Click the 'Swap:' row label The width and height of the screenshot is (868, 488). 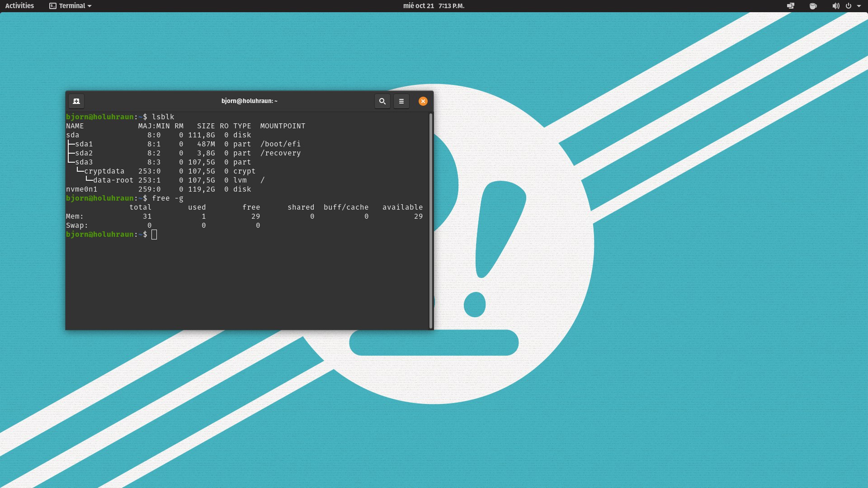point(77,225)
